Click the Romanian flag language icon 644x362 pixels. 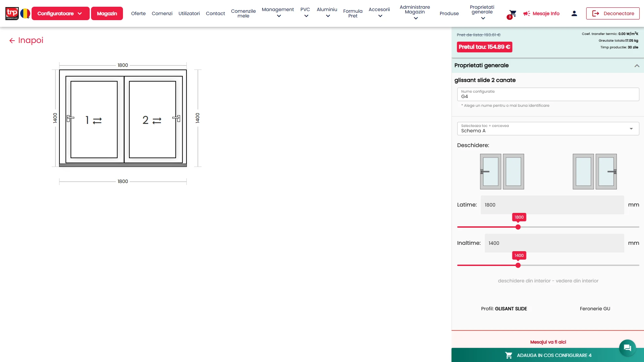(25, 13)
